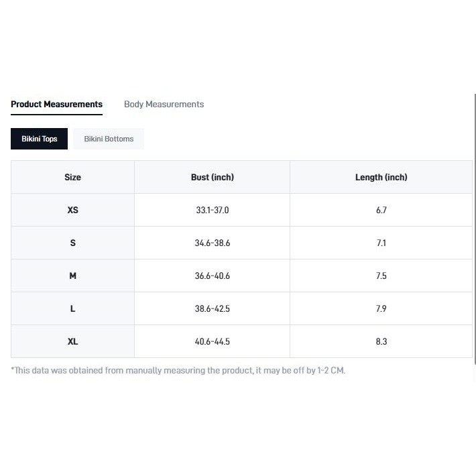Select the XS size row label
The width and height of the screenshot is (476, 476).
(x=72, y=210)
